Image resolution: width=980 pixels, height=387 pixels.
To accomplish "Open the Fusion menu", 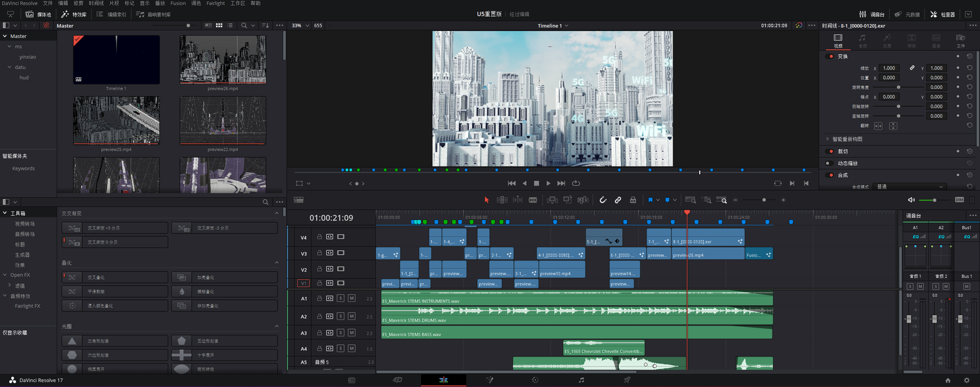I will pyautogui.click(x=178, y=3).
